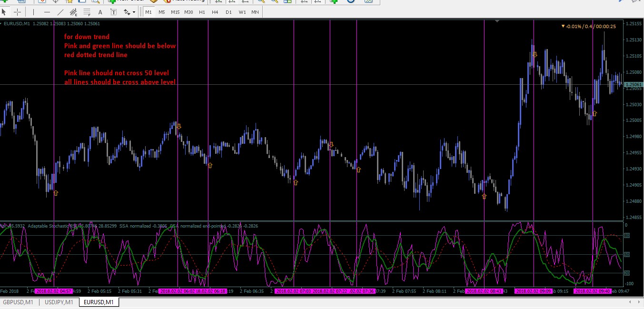Click the -0.01% / 0.4 / 00:00:25 info label

pyautogui.click(x=589, y=26)
